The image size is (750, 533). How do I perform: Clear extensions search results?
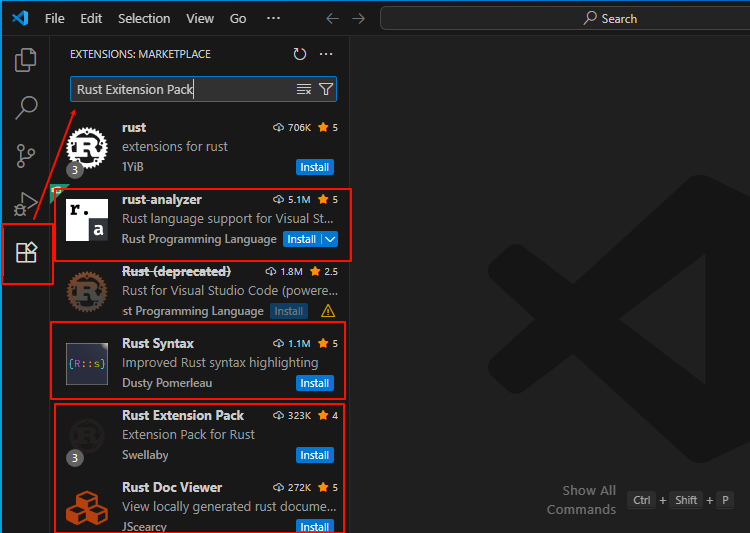click(x=304, y=89)
